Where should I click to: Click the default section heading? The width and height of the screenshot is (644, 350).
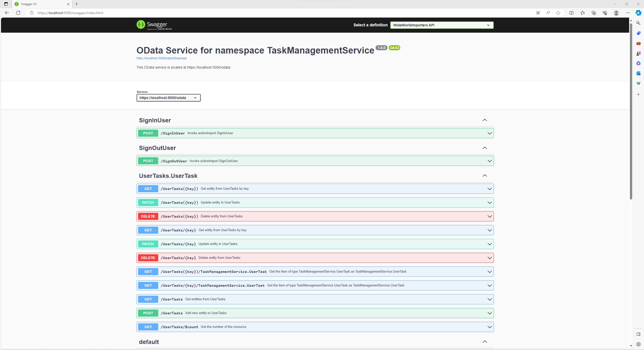149,342
